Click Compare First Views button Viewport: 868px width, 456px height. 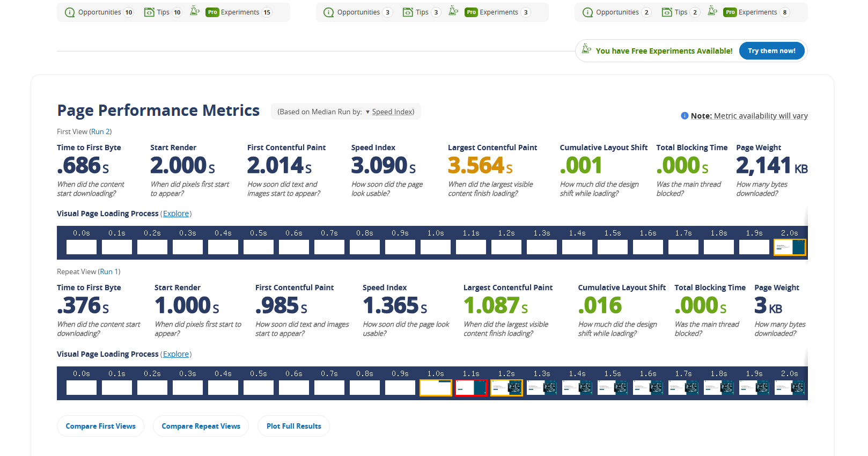[100, 426]
